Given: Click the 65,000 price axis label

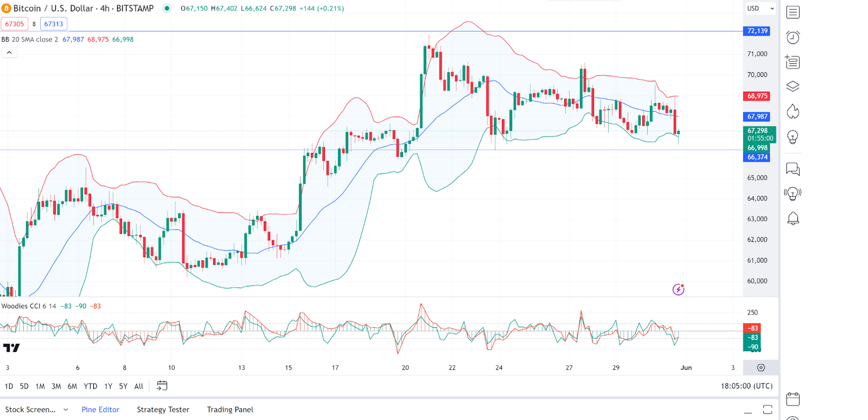Looking at the screenshot, I should tap(757, 178).
